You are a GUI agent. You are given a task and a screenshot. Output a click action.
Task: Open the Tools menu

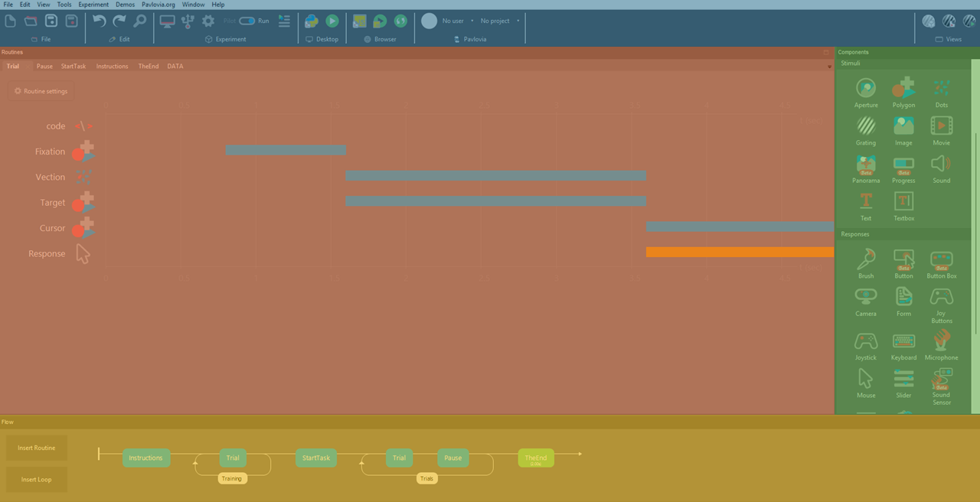[64, 5]
